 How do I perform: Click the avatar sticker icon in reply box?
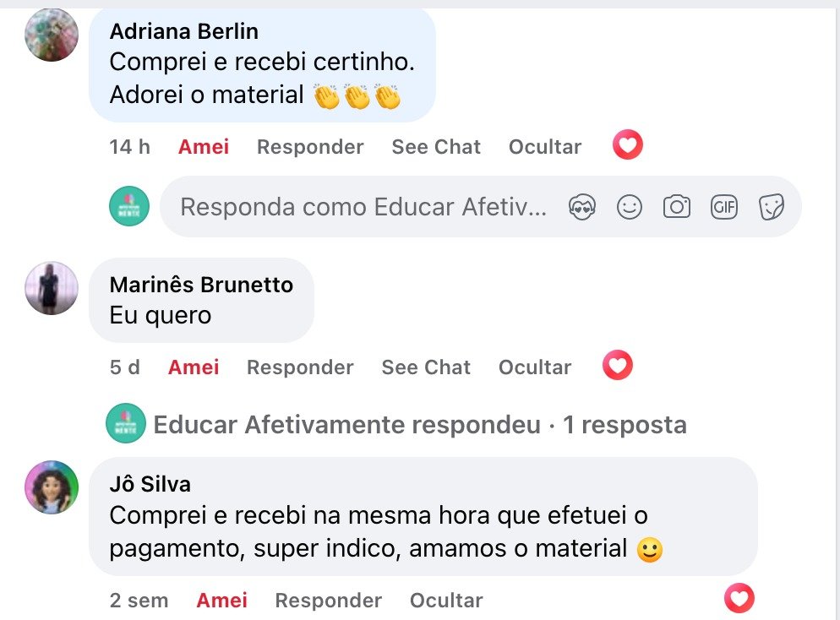coord(582,207)
